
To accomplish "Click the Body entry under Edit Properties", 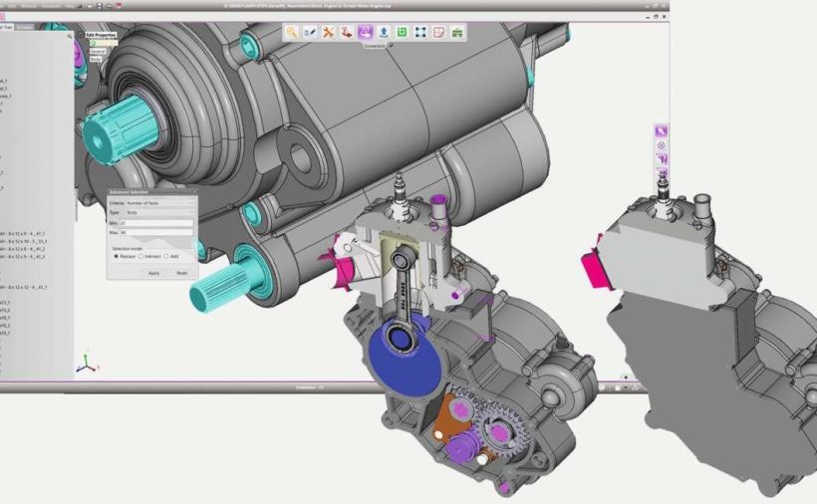I will pyautogui.click(x=96, y=59).
